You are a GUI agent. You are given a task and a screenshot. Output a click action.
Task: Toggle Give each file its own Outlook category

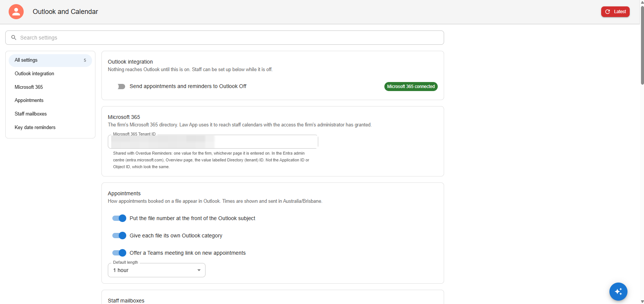[119, 236]
